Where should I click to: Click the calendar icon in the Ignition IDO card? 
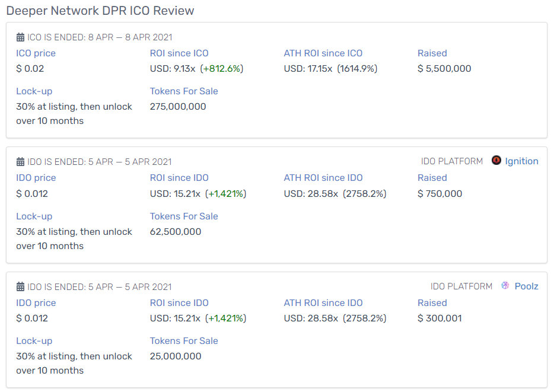tap(21, 162)
